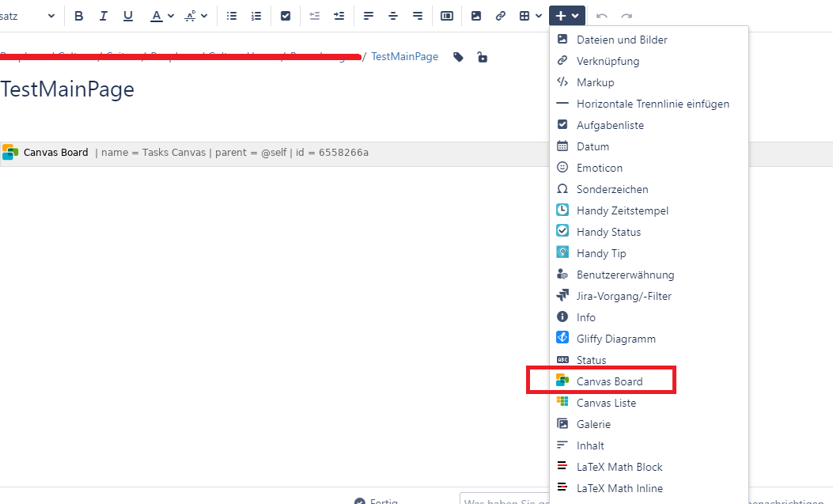Toggle page restrictions lock icon
Image resolution: width=833 pixels, height=504 pixels.
tap(482, 57)
